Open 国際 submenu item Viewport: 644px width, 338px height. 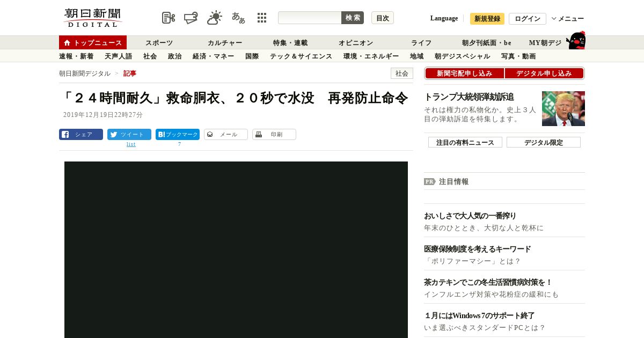click(x=252, y=56)
